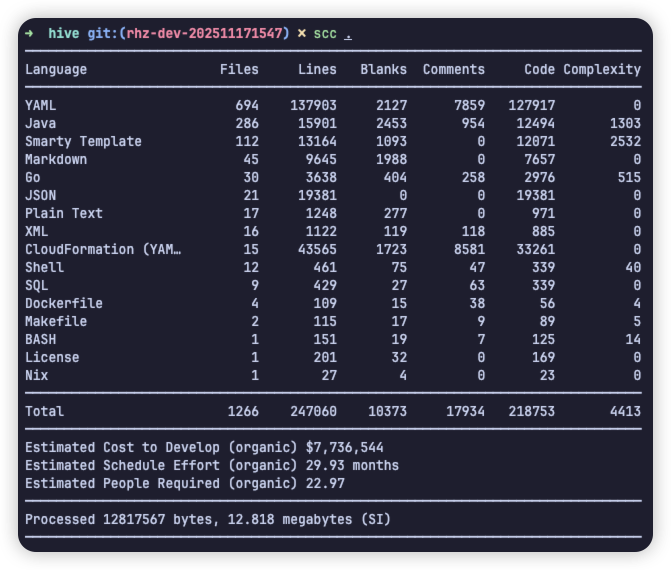The image size is (671, 570).
Task: Click SQL lines value 429
Action: click(x=325, y=285)
